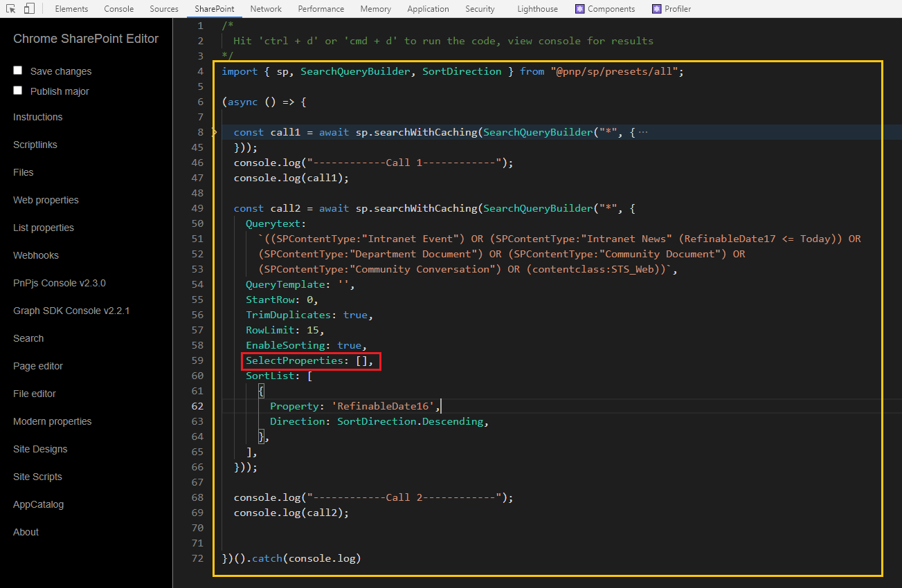
Task: Click the 'RefinableDate16' string on line 62
Action: pos(384,406)
